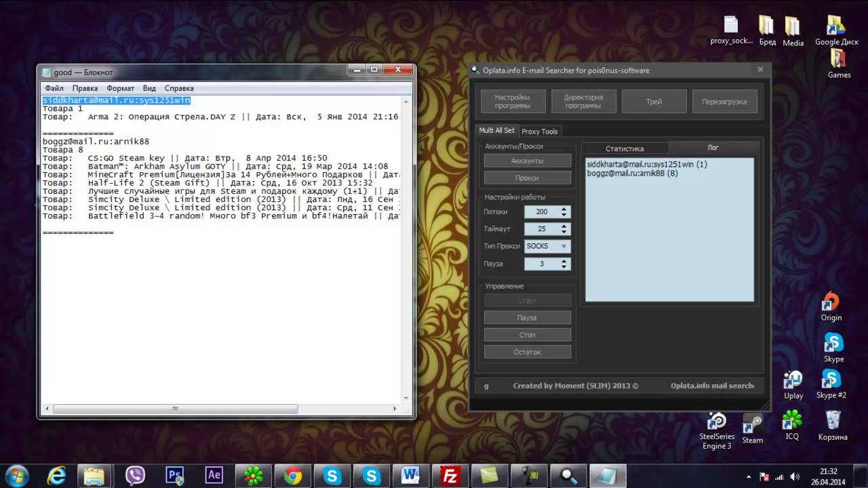Open FileZilla from the taskbar
The height and width of the screenshot is (488, 868).
[x=450, y=476]
